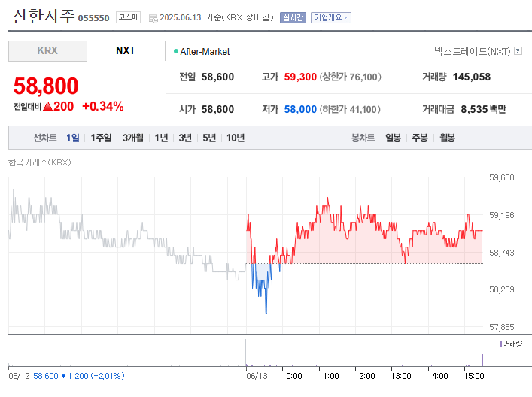Select 1일 line chart period
This screenshot has height=397, width=532.
point(72,138)
